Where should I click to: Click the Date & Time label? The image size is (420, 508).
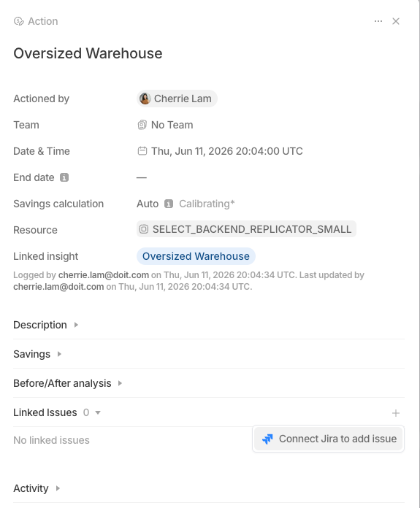(42, 151)
